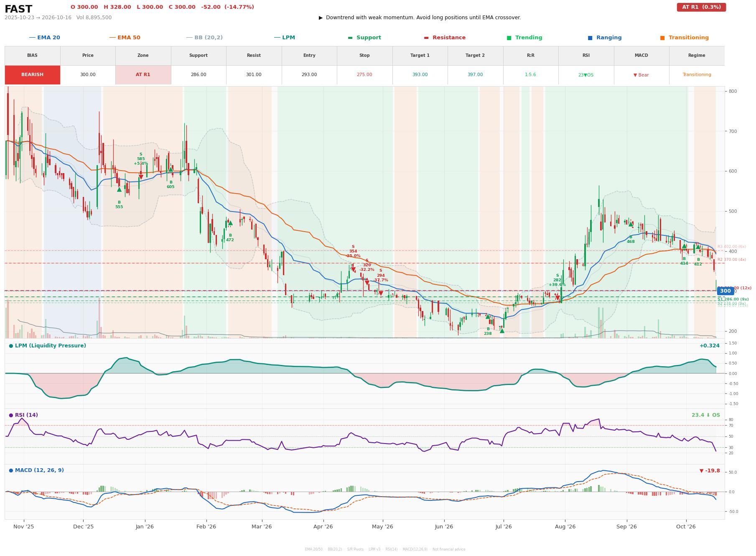Click the R2 370.00 (4x) resistance label
The height and width of the screenshot is (556, 756).
pos(732,260)
